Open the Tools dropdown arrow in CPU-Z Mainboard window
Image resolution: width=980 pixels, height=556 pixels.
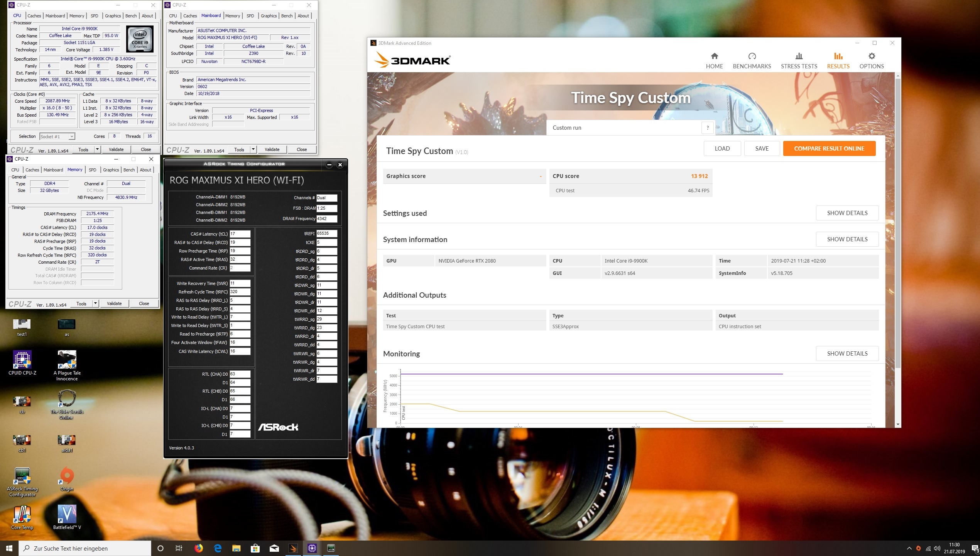(x=253, y=149)
